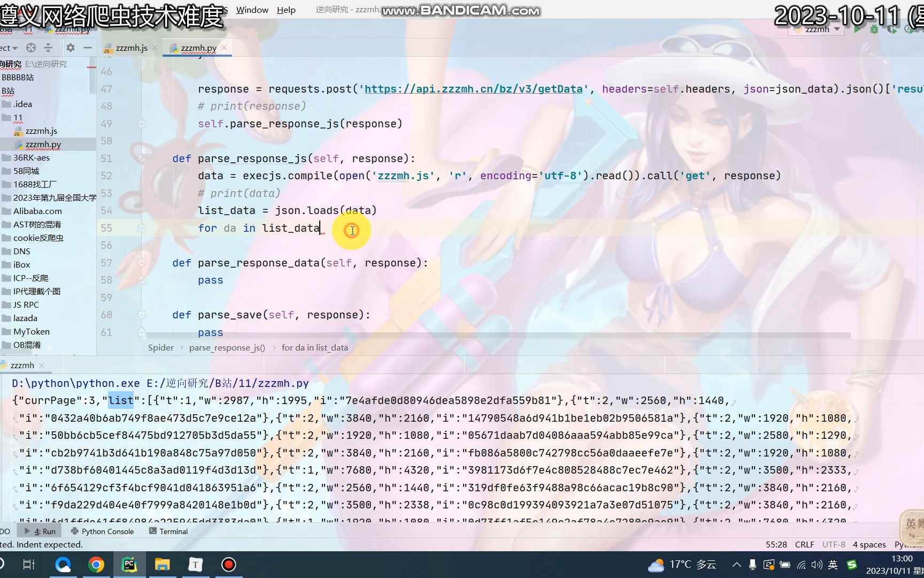Open File Explorer from the taskbar
This screenshot has height=578, width=924.
[x=163, y=565]
